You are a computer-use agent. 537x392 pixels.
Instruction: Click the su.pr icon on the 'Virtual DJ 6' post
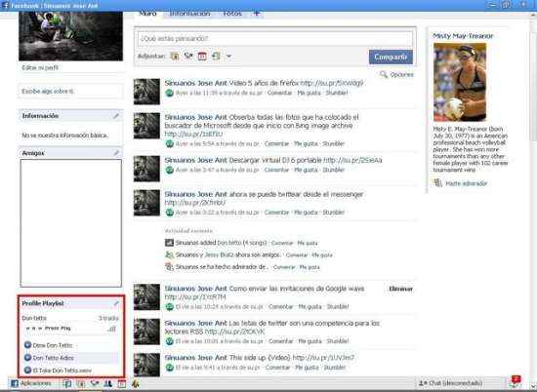pyautogui.click(x=170, y=170)
